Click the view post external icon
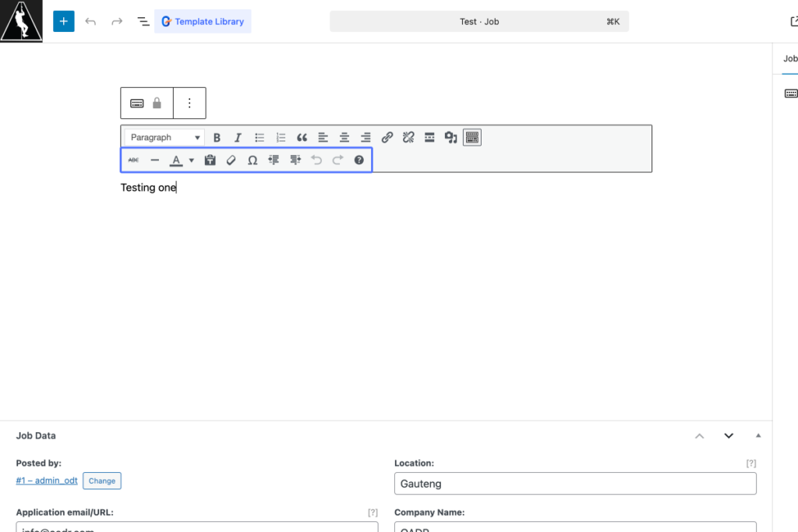The height and width of the screenshot is (532, 798). (x=794, y=21)
